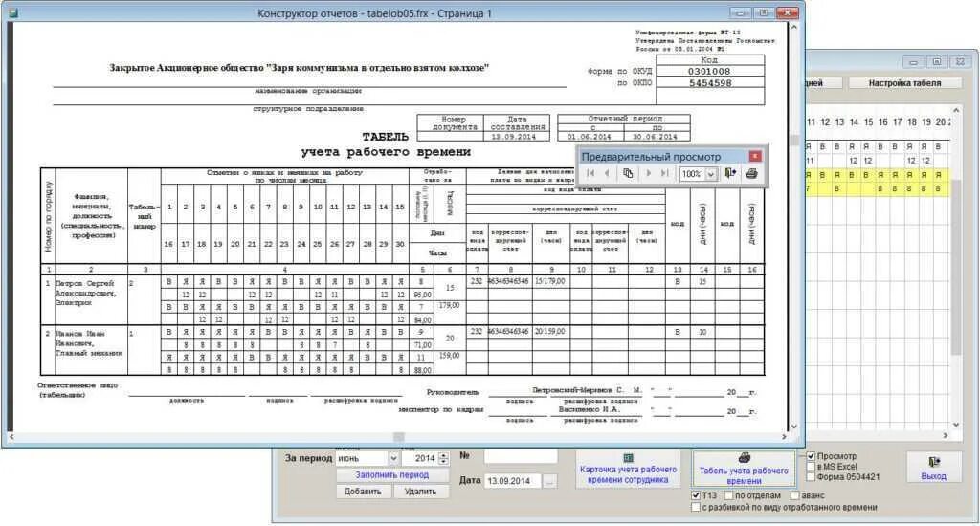Click the period end date 30.06.2014
Screen dimensions: 980x526
(655, 136)
